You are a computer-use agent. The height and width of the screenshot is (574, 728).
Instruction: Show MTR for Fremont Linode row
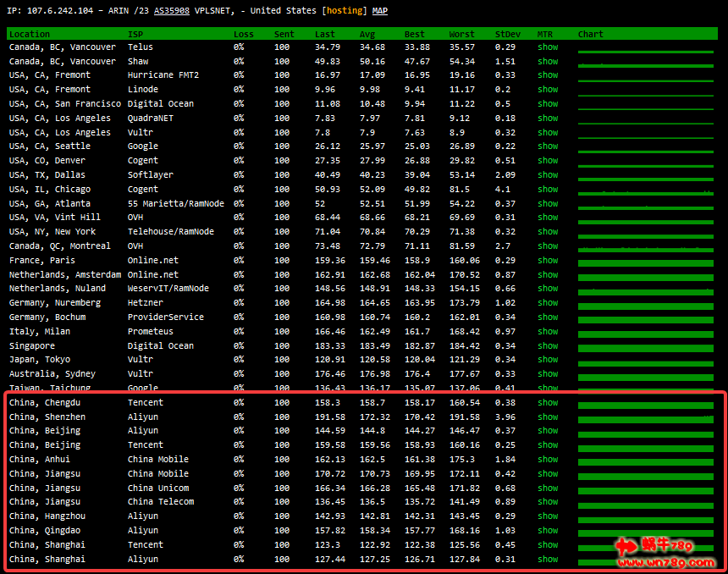[548, 90]
